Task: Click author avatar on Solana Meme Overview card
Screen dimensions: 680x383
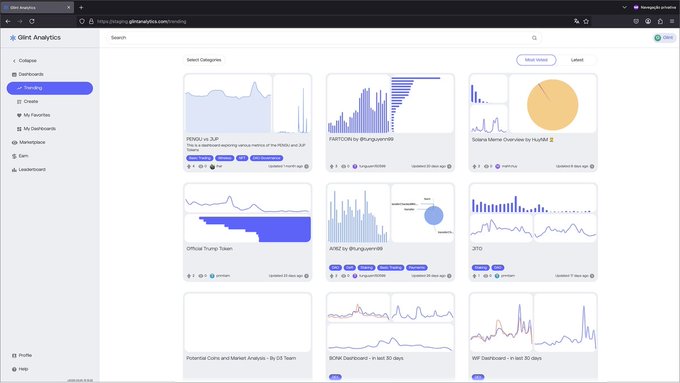Action: [x=497, y=167]
